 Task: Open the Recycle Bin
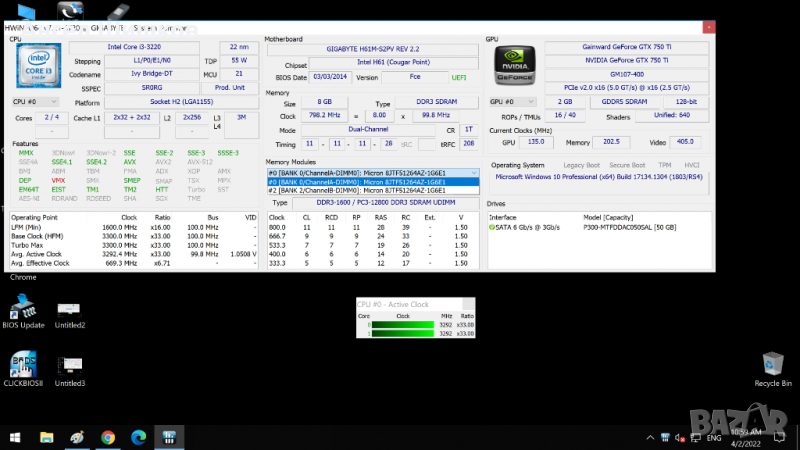click(772, 368)
